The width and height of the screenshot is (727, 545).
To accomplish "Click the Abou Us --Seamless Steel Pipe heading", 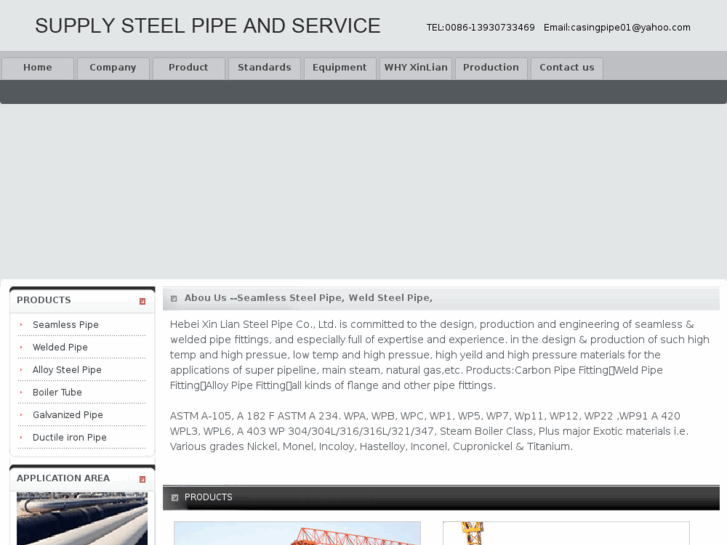I will 308,298.
